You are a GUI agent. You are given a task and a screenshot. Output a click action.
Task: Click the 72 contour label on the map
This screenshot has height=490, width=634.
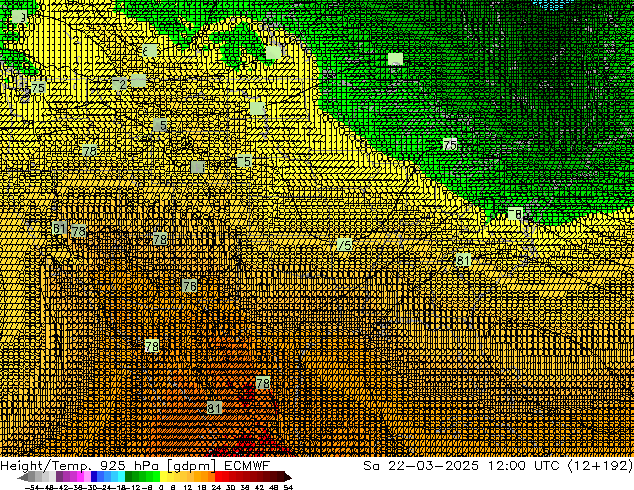click(120, 84)
